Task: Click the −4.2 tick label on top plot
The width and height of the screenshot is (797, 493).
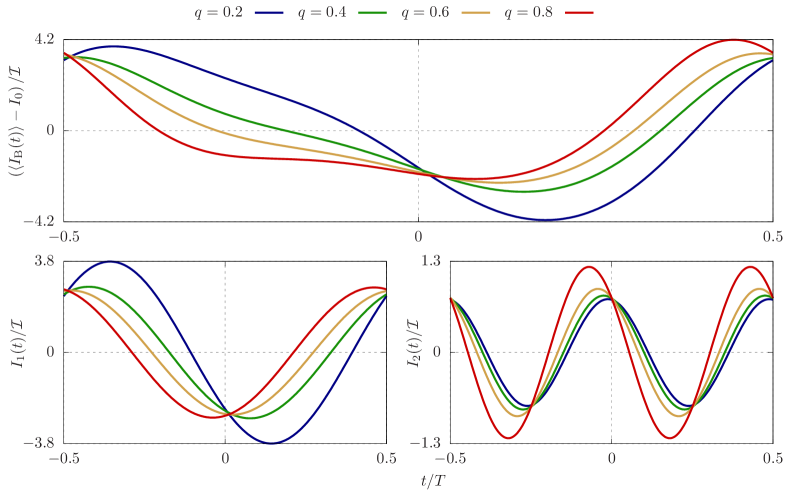Action: [39, 222]
